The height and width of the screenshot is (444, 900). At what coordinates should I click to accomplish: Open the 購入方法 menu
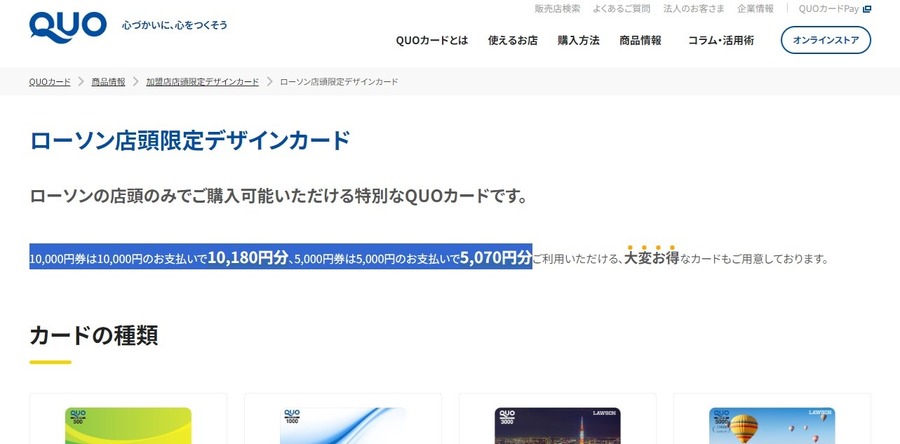[x=579, y=40]
